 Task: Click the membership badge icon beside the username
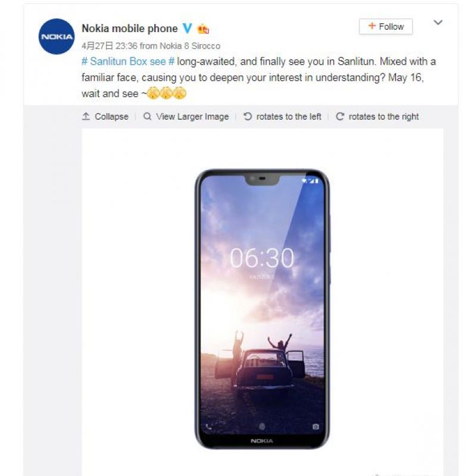[x=203, y=29]
